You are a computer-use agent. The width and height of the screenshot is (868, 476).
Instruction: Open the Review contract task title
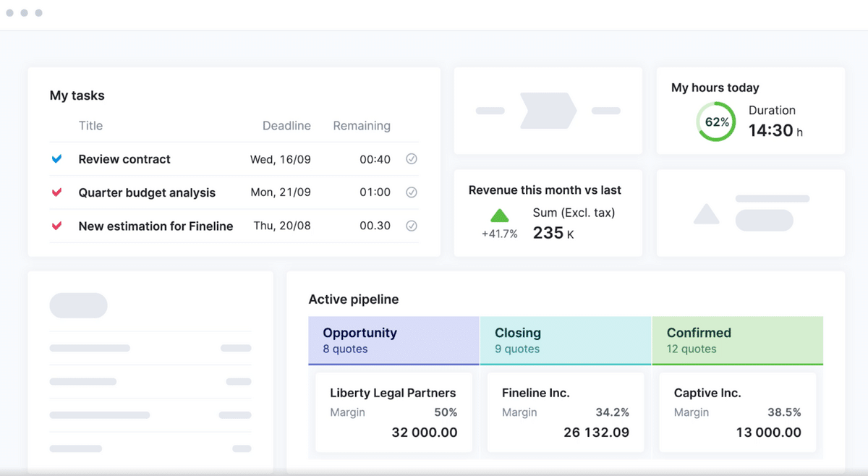tap(124, 159)
